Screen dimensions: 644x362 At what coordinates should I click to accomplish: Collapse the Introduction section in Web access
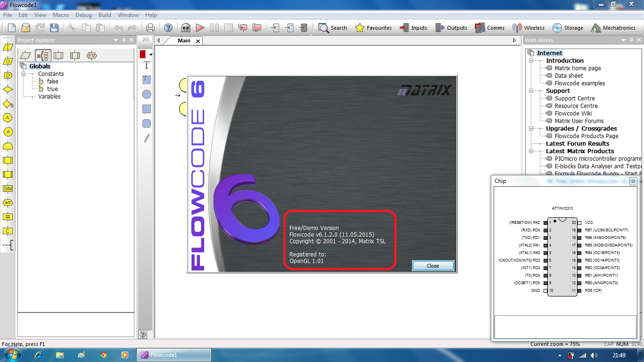(531, 61)
